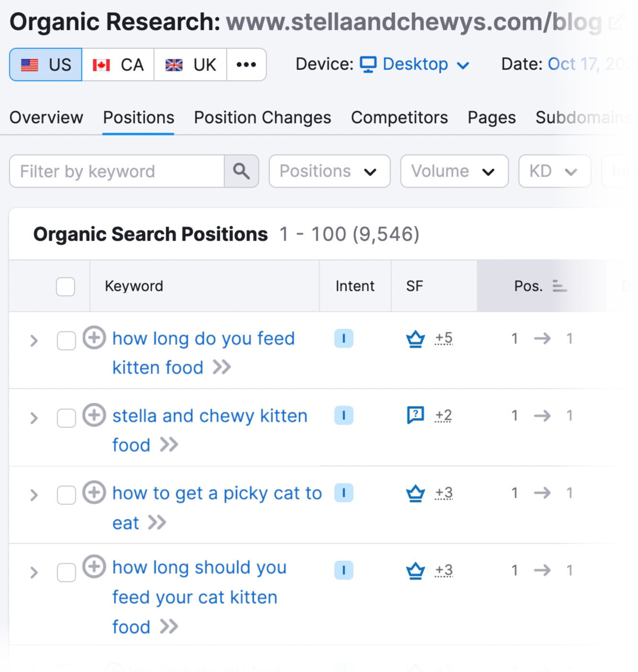The image size is (638, 672).
Task: Click question-bubble SERP feature icon
Action: tap(416, 415)
